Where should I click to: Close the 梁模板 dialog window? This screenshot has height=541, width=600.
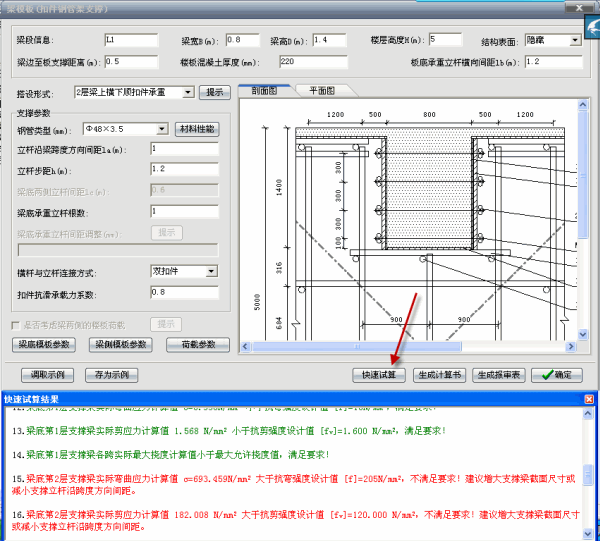[x=579, y=8]
